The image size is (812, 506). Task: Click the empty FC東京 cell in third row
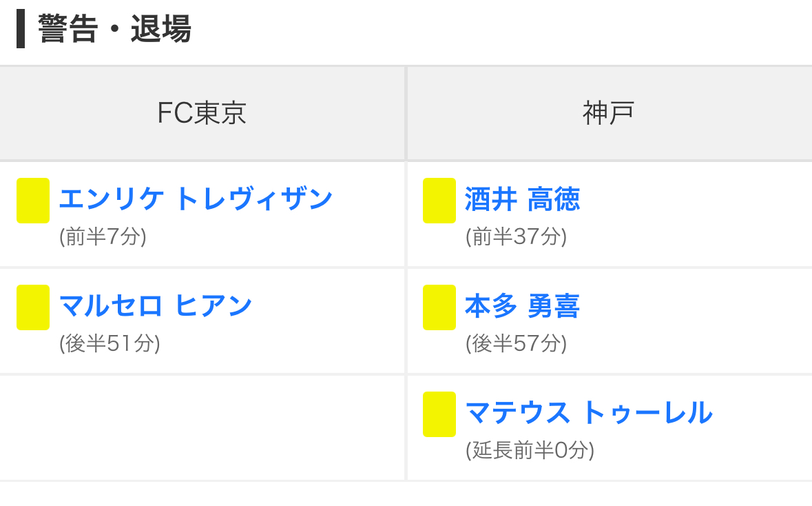pos(202,427)
